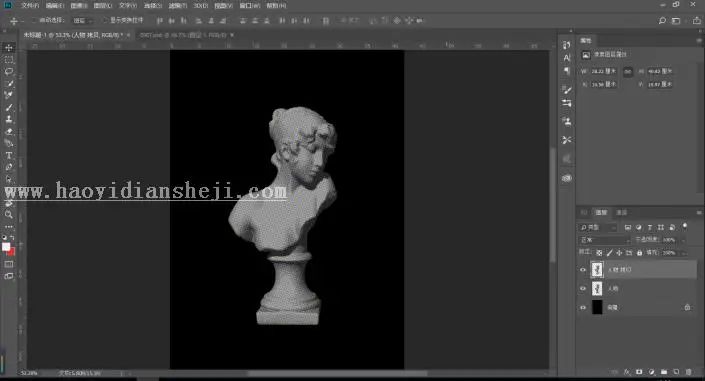The height and width of the screenshot is (381, 705).
Task: Open layer filter kind dropdown
Action: pyautogui.click(x=598, y=227)
